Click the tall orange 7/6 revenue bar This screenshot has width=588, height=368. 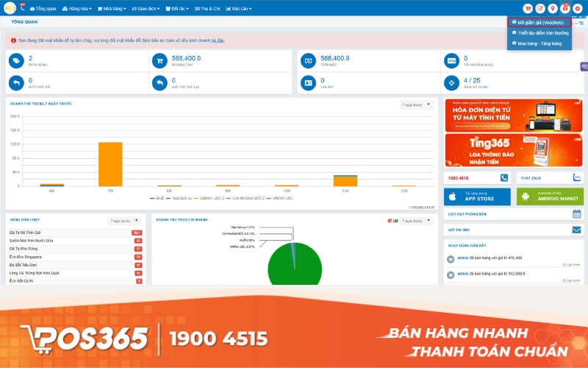coord(110,164)
